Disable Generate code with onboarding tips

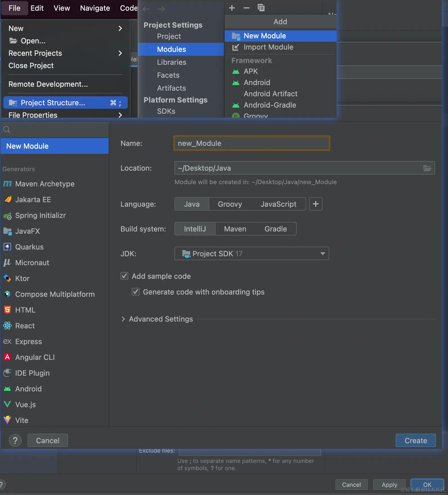pos(136,292)
